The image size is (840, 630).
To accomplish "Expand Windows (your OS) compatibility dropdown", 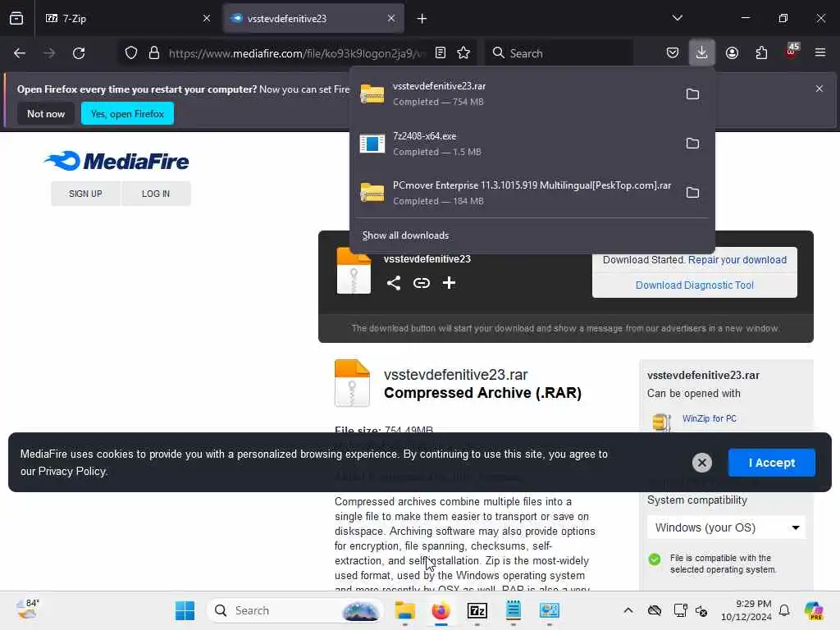I will click(x=727, y=527).
